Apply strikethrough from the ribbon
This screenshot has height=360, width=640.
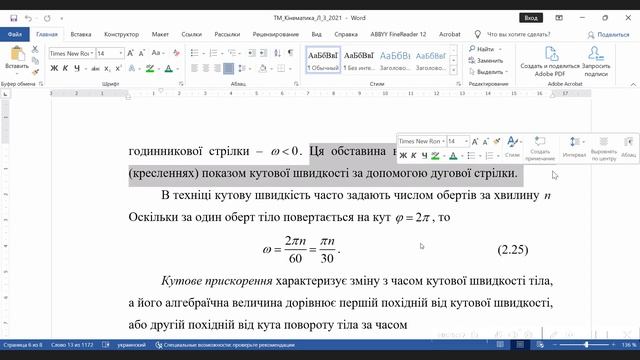(96, 69)
